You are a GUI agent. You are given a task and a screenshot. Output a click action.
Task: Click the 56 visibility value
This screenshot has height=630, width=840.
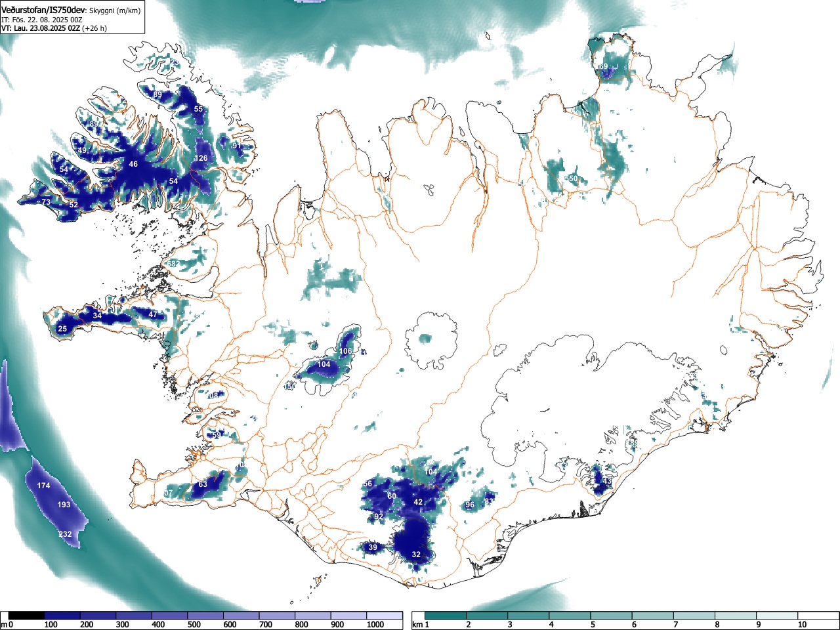pyautogui.click(x=367, y=484)
